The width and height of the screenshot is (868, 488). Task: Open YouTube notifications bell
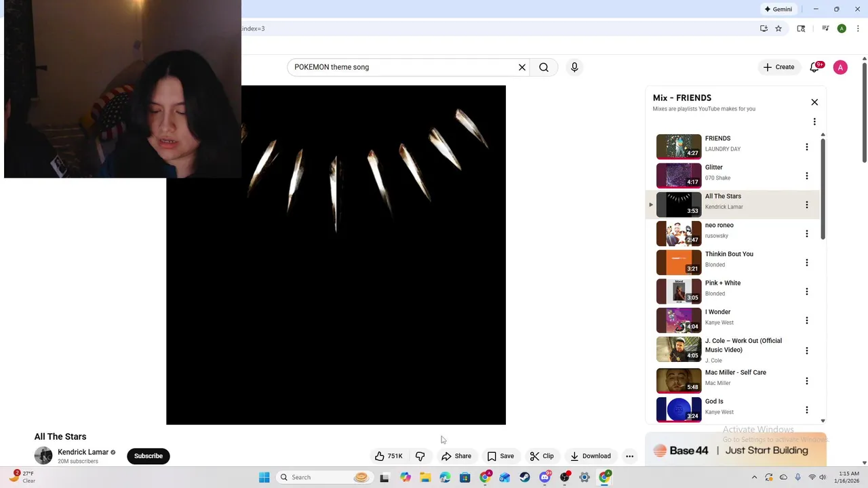point(814,67)
